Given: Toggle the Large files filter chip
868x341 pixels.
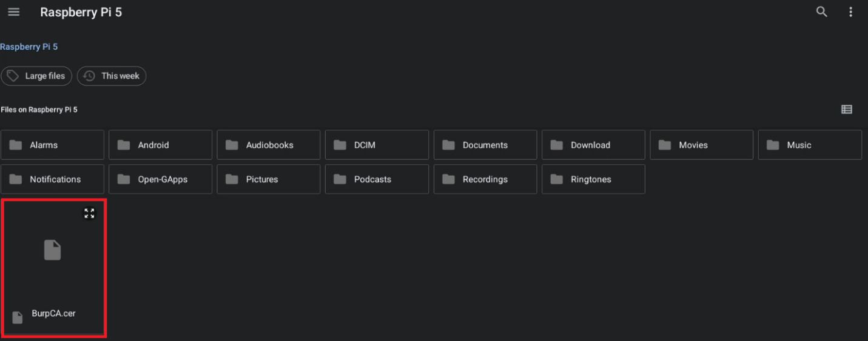Looking at the screenshot, I should (x=36, y=76).
